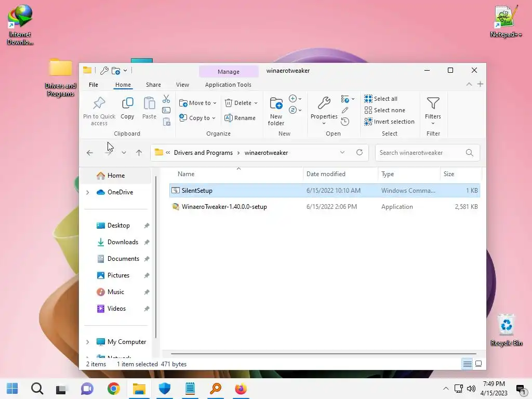
Task: Click the refresh icon in address bar
Action: [360, 152]
